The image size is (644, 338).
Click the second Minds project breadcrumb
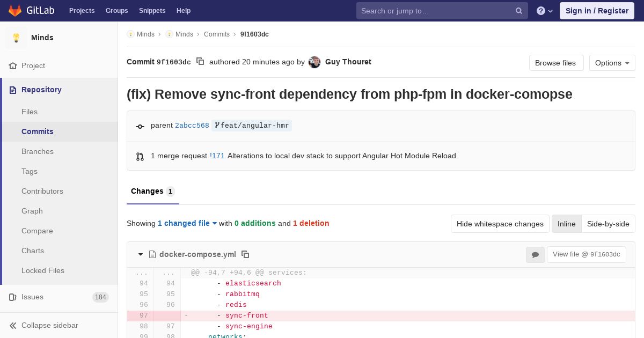pos(179,34)
